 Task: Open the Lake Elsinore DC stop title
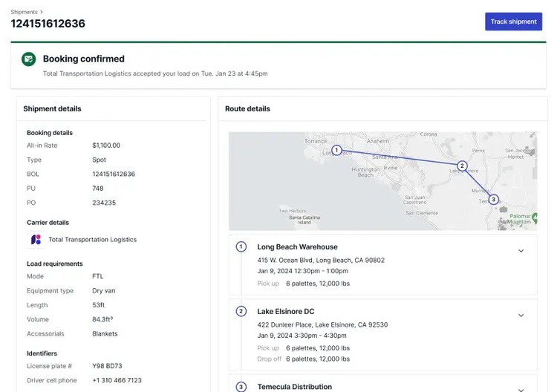coord(286,311)
